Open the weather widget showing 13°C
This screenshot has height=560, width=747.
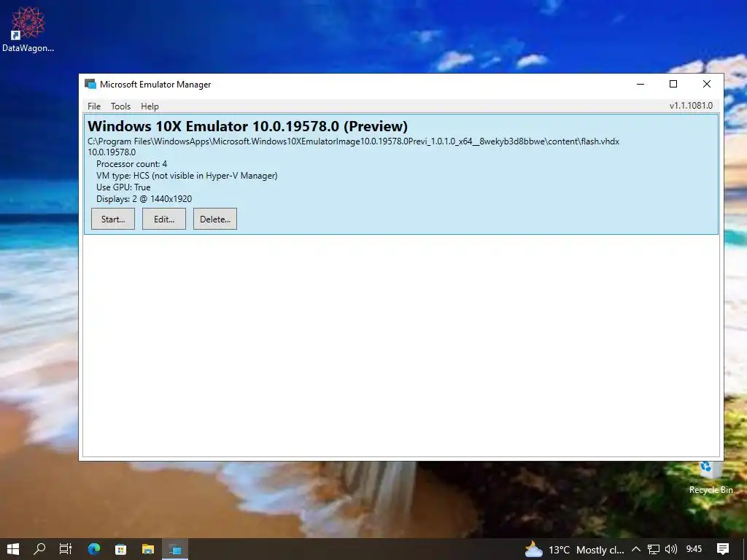[x=574, y=550]
